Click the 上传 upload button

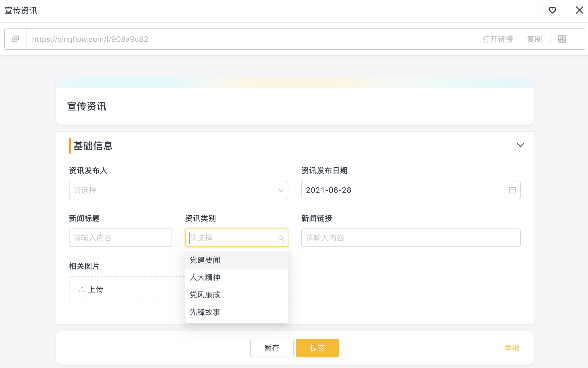[91, 289]
